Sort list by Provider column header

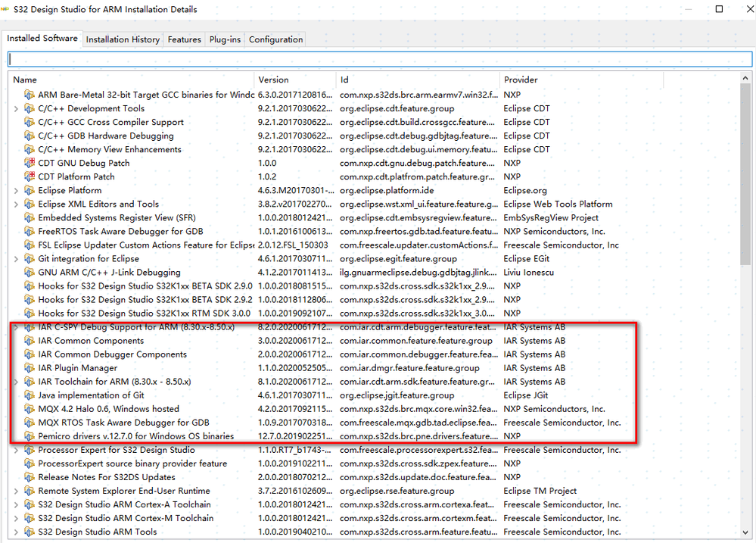[x=581, y=80]
